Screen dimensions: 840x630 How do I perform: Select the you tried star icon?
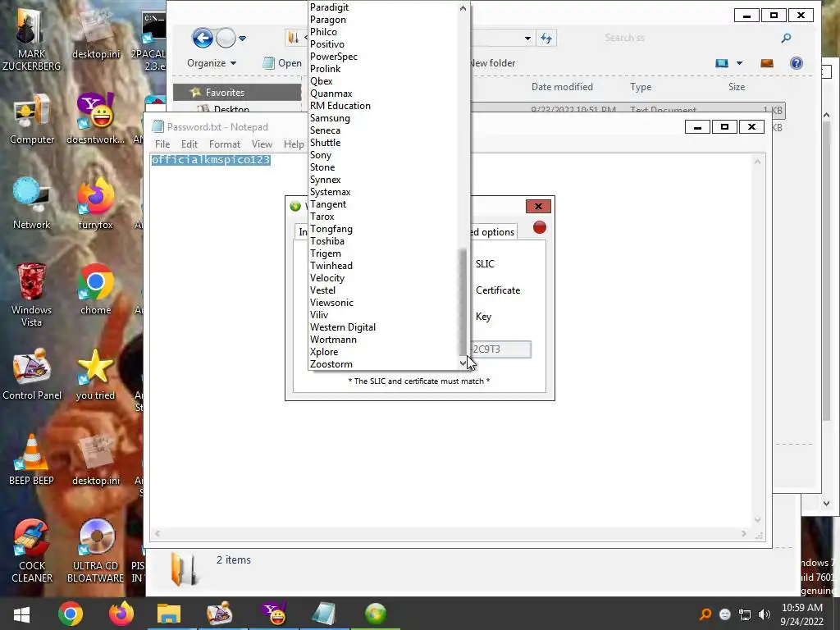click(x=95, y=375)
